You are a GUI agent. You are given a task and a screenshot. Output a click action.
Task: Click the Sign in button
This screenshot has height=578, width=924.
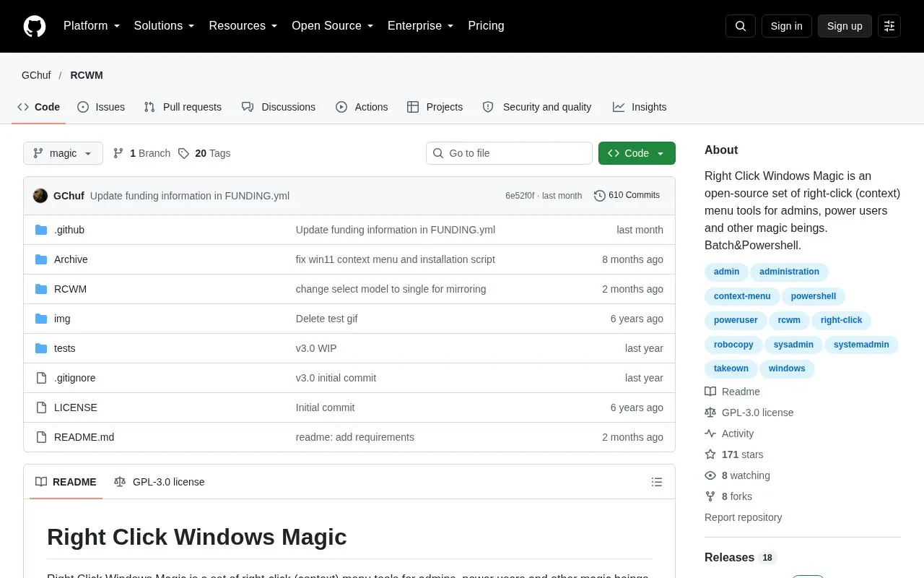coord(787,26)
